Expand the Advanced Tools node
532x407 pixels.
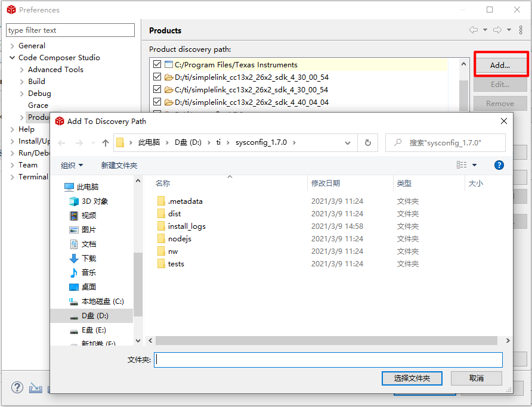[x=21, y=70]
